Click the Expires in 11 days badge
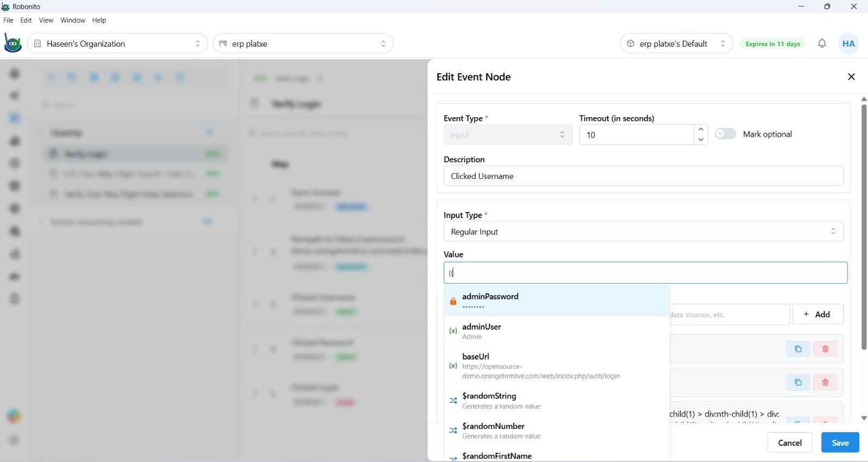The image size is (868, 462). coord(773,44)
